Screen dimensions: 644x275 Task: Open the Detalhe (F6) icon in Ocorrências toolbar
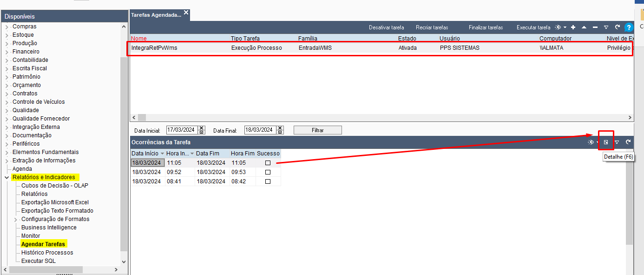coord(606,142)
